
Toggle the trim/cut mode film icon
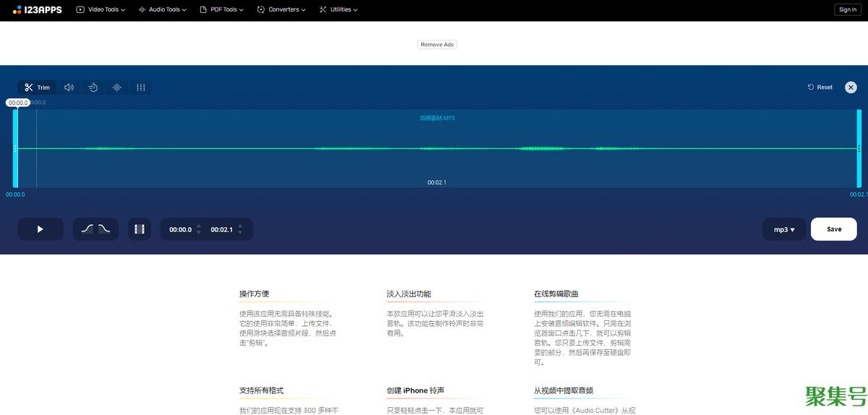coord(140,229)
